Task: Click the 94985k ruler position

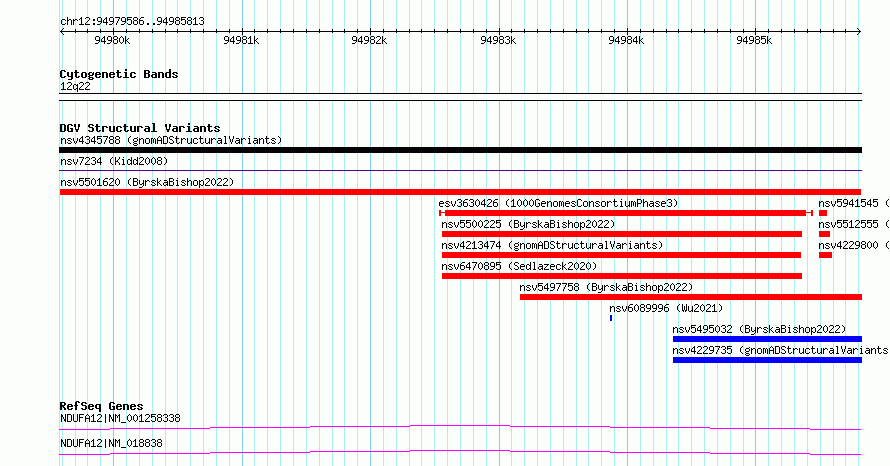Action: 754,40
